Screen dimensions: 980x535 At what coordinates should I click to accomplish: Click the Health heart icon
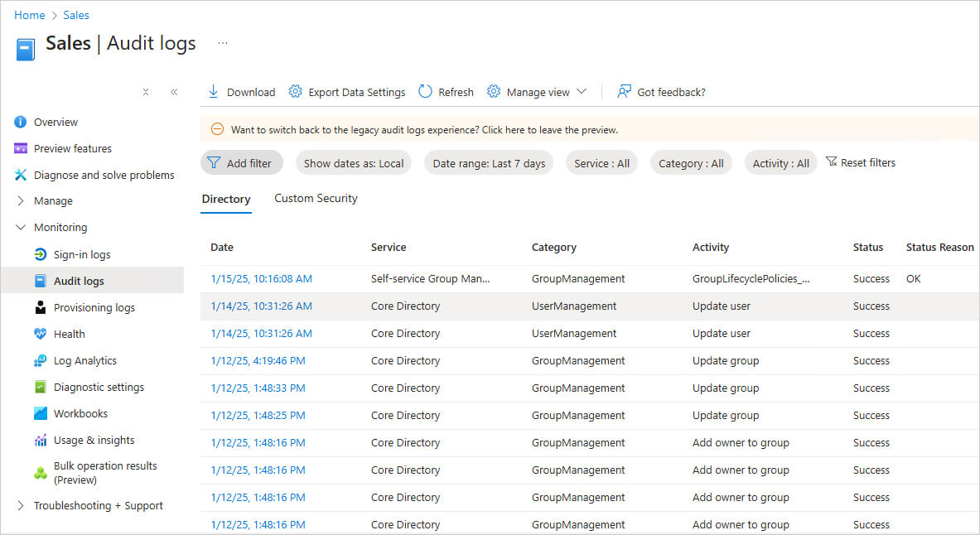(x=41, y=334)
